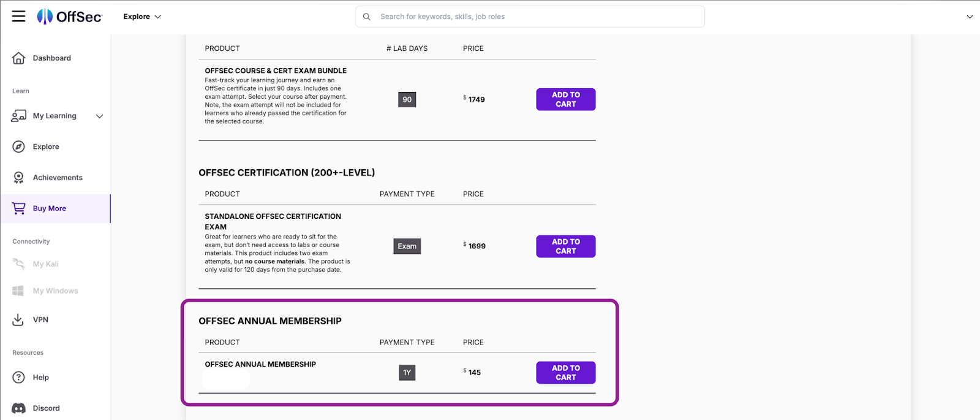The image size is (980, 420).
Task: Add Course & Cert Exam Bundle to cart
Action: tap(566, 99)
